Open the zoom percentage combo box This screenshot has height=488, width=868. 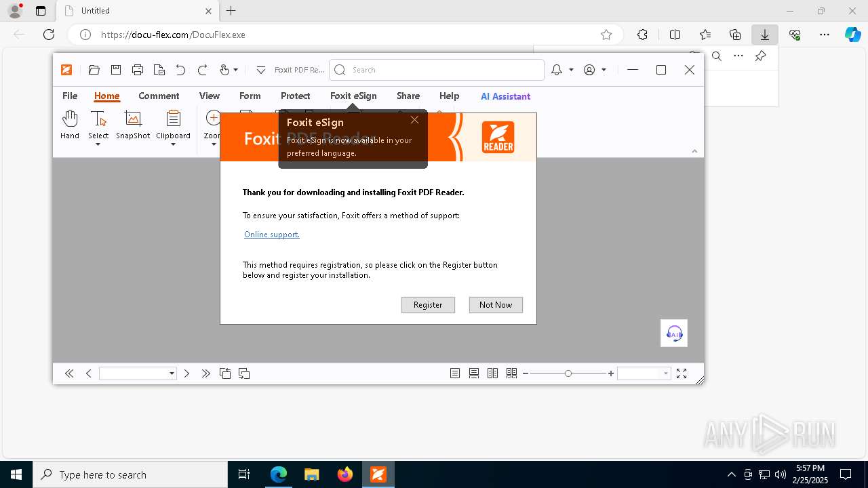[x=644, y=373]
